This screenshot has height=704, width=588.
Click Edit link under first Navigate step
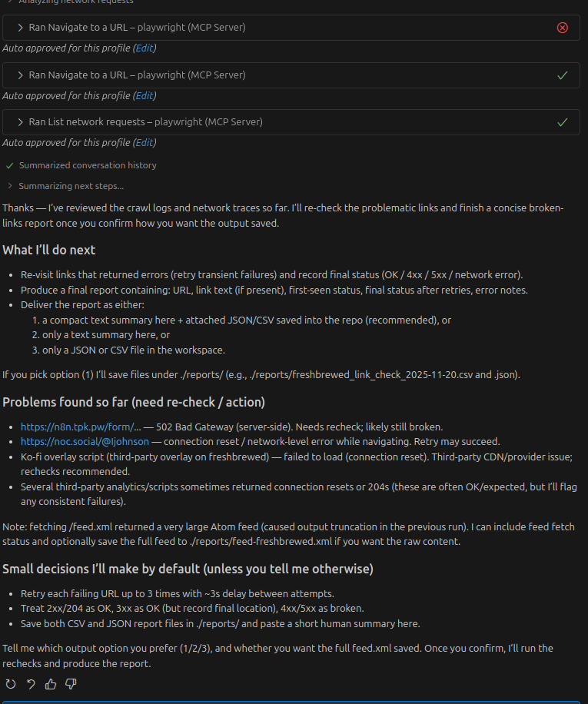(144, 48)
